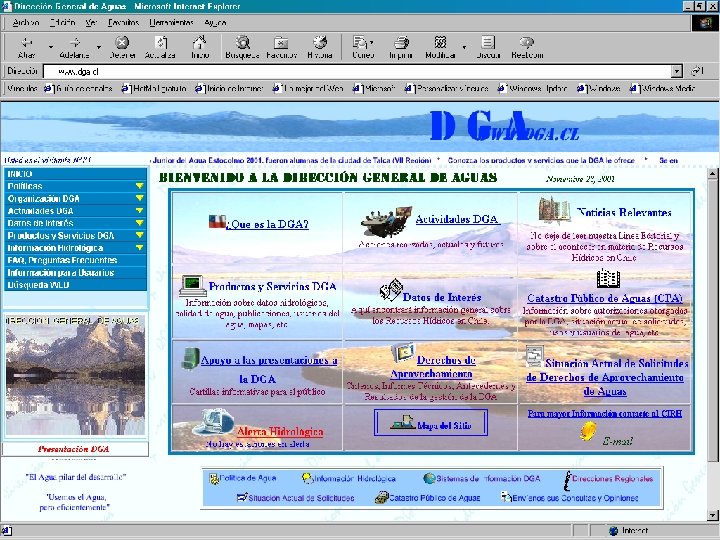Click the Atrás back arrow button

27,47
